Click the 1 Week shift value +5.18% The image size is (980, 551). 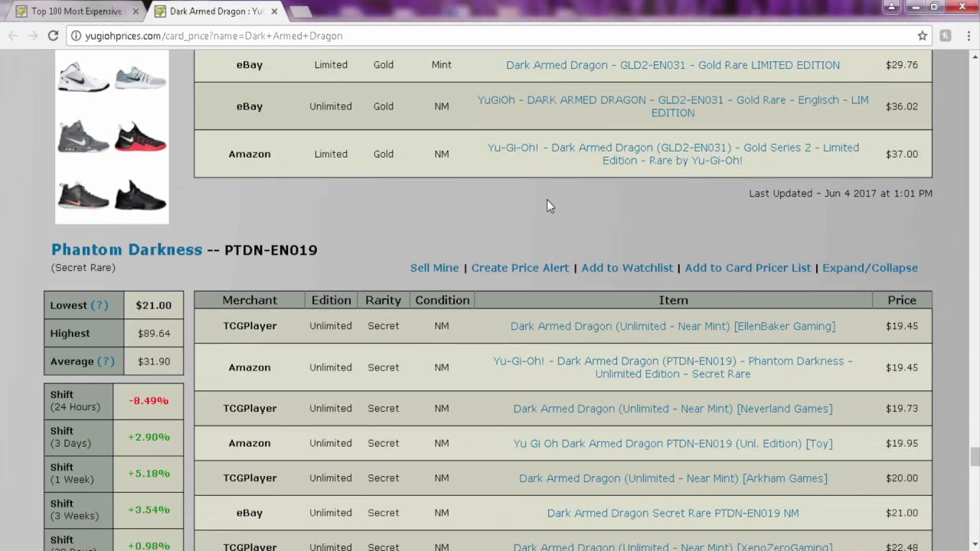pos(149,473)
